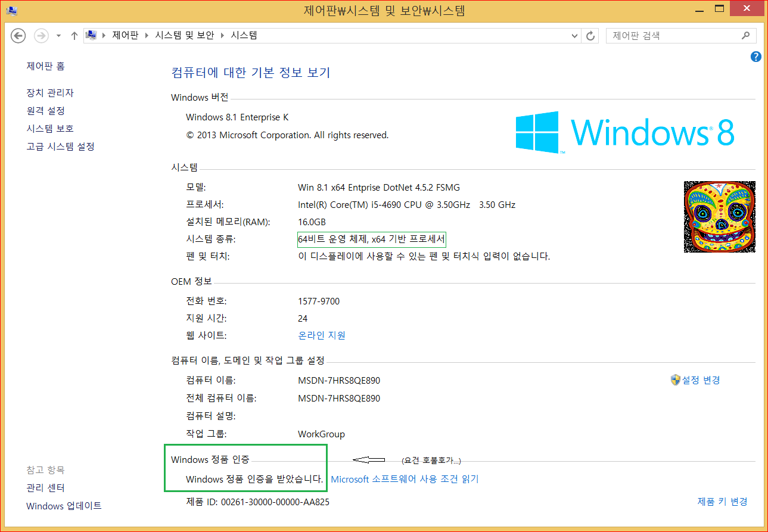This screenshot has height=532, width=768.
Task: Click the computer icon in address bar
Action: coord(92,35)
